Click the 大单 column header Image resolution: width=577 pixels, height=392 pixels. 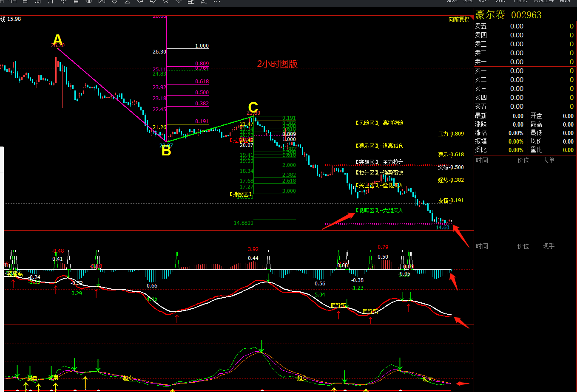(x=549, y=161)
